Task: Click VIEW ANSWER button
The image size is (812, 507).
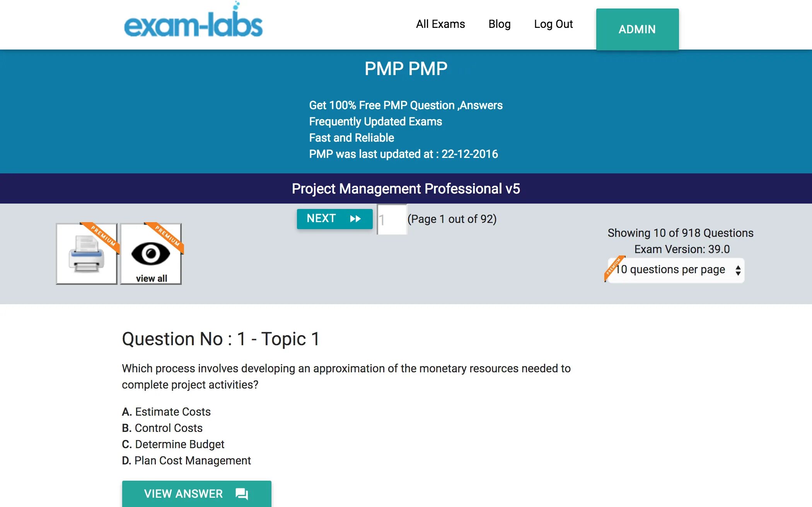Action: click(x=196, y=493)
